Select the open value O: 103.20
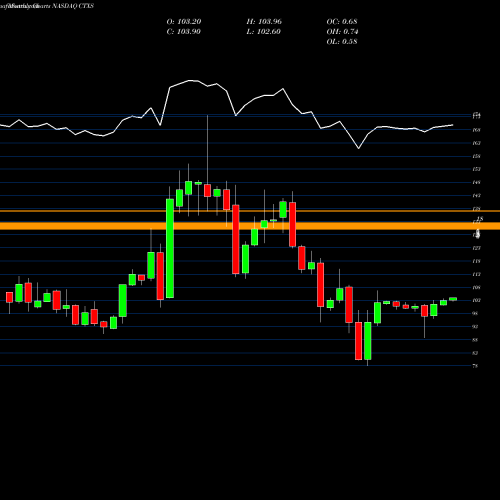Image resolution: width=500 pixels, height=500 pixels. (184, 22)
